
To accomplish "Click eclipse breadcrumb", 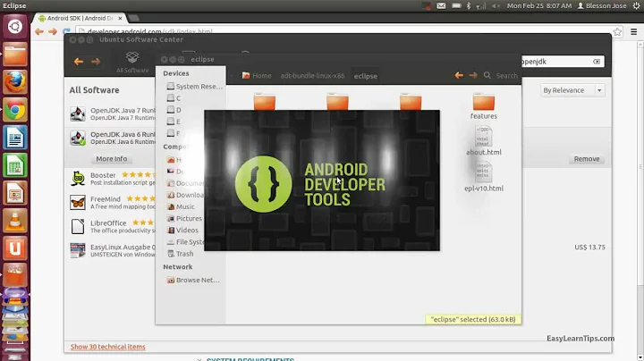I will 366,76.
